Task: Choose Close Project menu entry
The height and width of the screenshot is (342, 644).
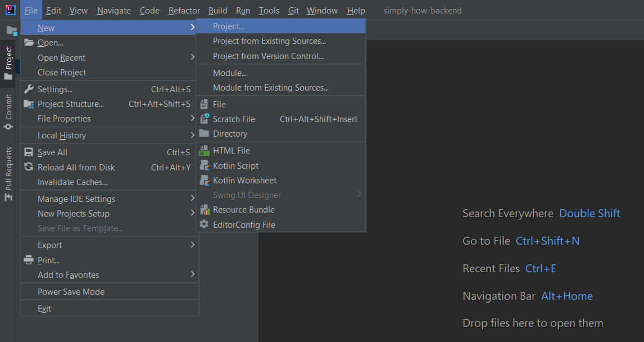Action: pos(110,73)
